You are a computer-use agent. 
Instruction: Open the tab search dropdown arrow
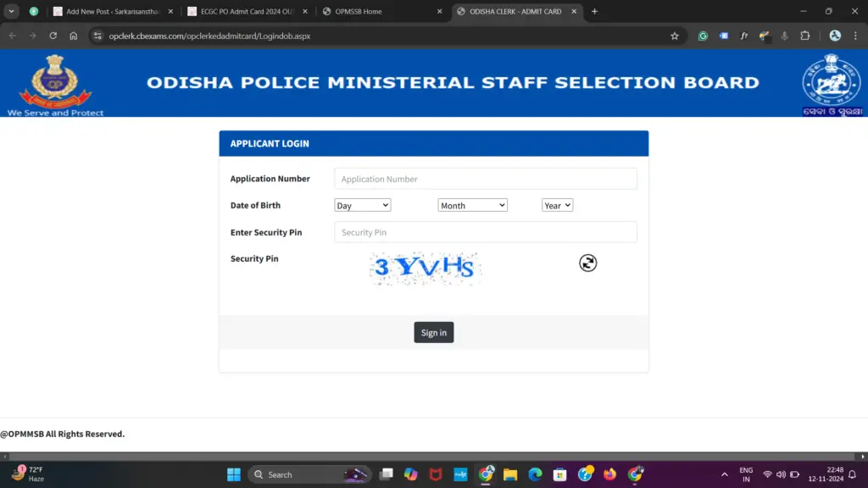pyautogui.click(x=11, y=11)
